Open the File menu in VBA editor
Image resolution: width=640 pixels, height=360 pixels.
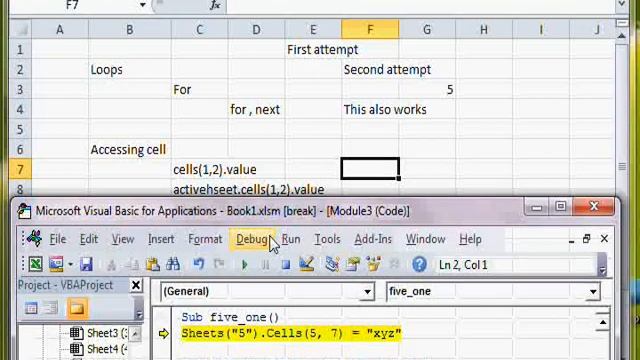pos(58,239)
